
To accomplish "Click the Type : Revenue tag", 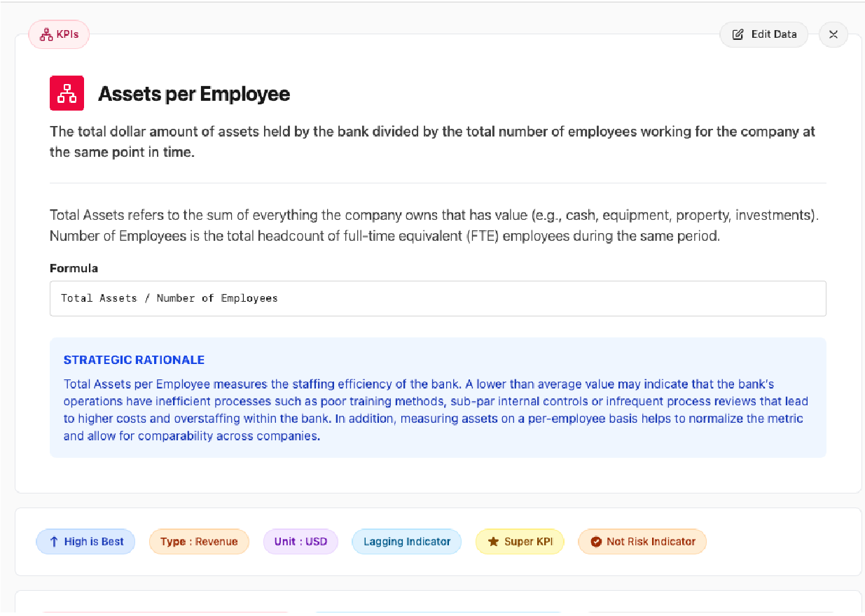I will [x=199, y=542].
